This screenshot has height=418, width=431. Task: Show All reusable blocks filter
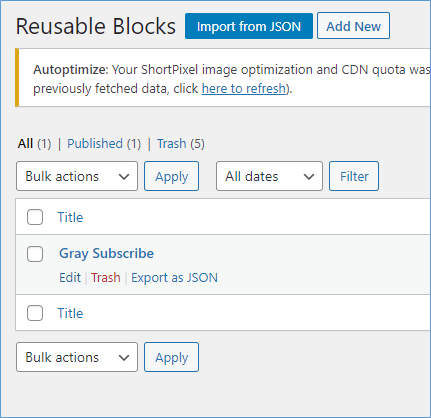(25, 144)
